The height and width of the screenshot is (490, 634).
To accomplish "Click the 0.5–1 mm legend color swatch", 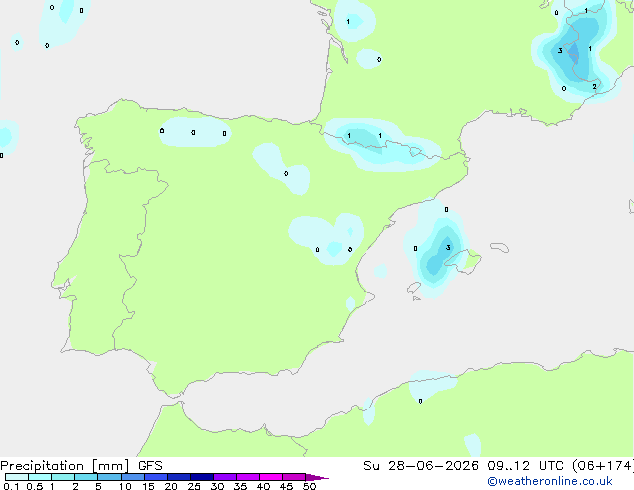I will [40, 477].
